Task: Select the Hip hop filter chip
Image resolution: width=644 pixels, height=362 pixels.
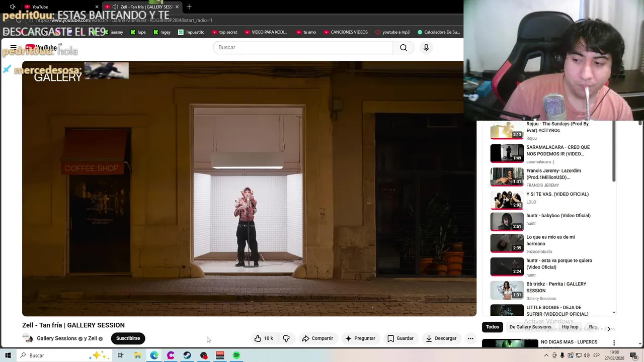Action: click(570, 327)
